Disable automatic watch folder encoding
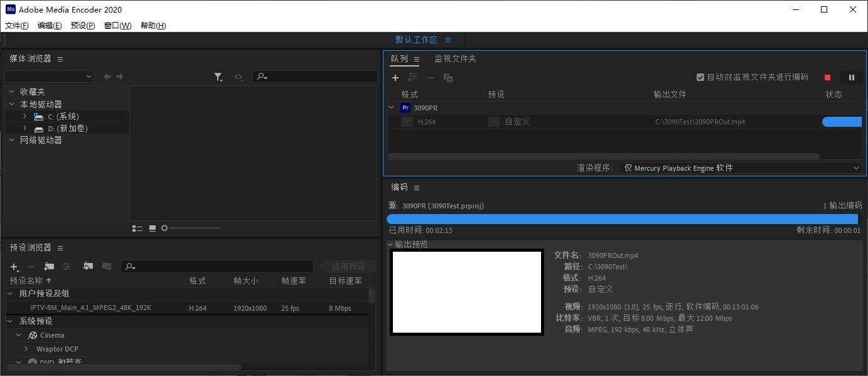 pos(700,77)
